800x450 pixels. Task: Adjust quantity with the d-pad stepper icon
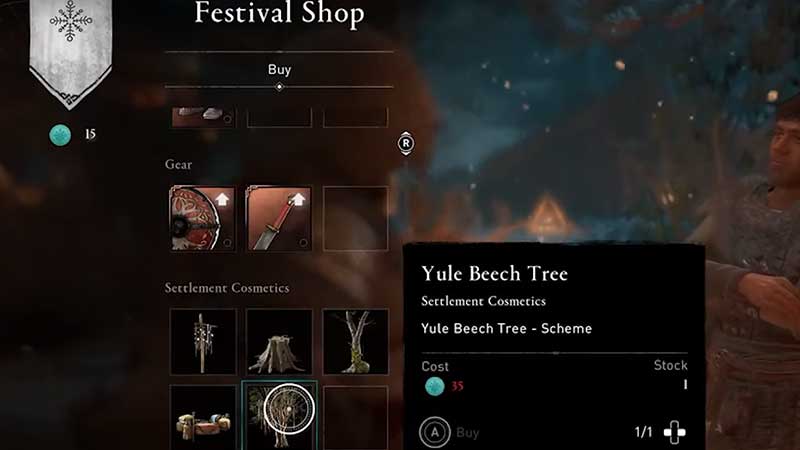click(674, 432)
